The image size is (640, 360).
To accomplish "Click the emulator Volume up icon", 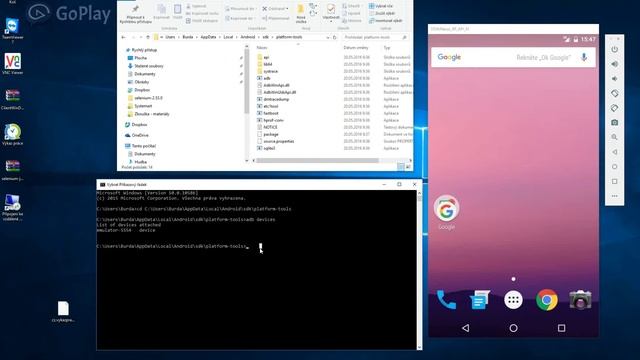I will tap(614, 64).
